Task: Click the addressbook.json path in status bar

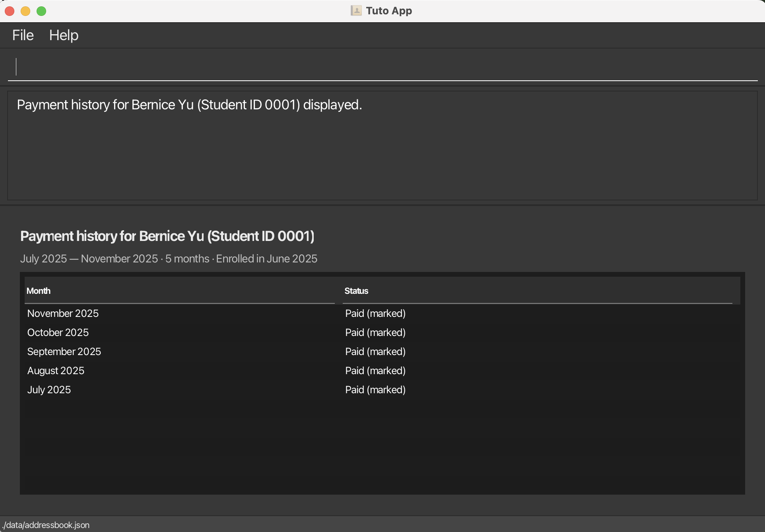Action: [46, 525]
